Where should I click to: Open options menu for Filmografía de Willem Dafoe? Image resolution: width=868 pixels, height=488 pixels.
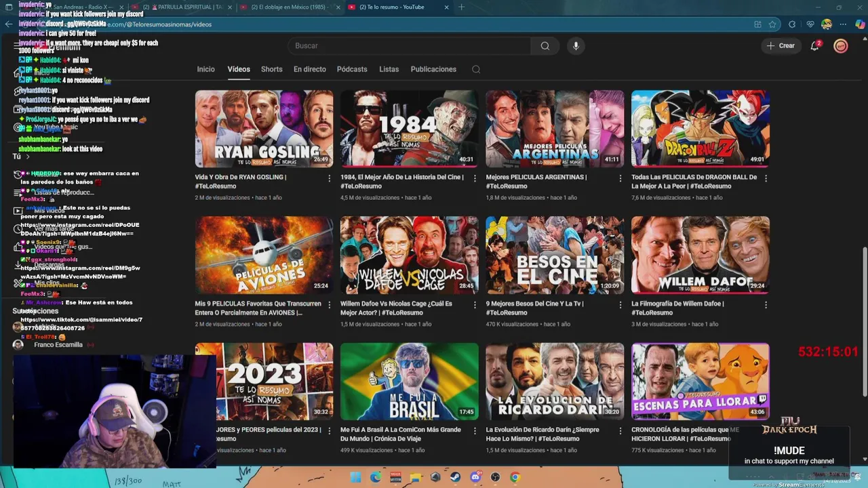(766, 305)
